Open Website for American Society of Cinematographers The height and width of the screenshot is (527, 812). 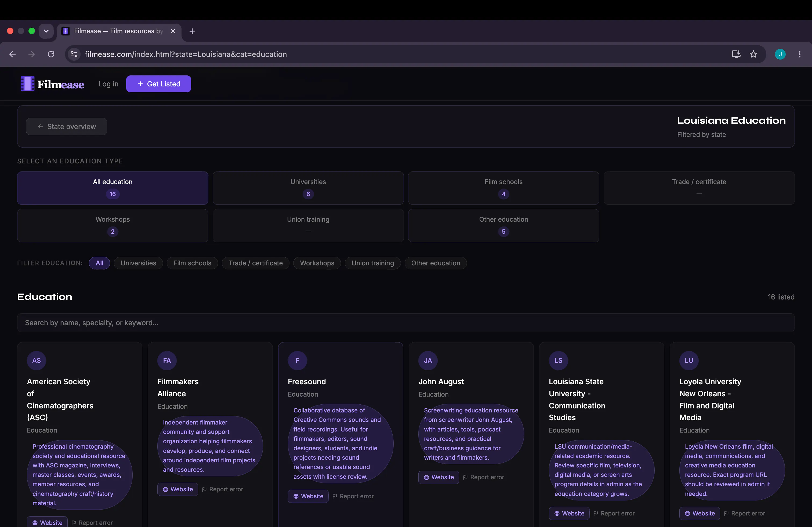click(47, 522)
